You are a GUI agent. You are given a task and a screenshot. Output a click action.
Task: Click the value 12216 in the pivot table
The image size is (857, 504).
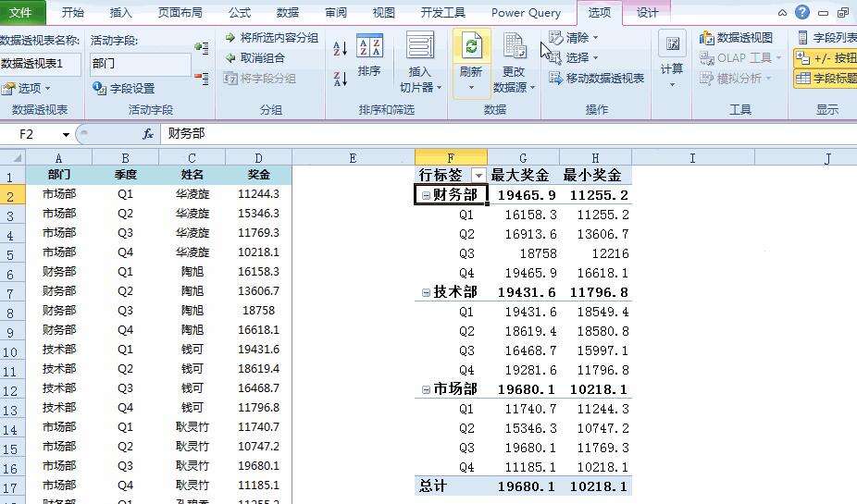(x=610, y=254)
